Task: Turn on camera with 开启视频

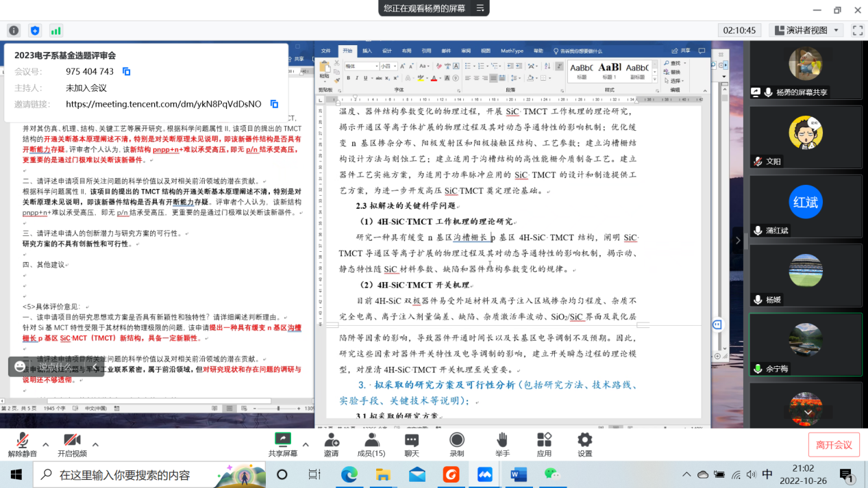Action: pyautogui.click(x=72, y=444)
